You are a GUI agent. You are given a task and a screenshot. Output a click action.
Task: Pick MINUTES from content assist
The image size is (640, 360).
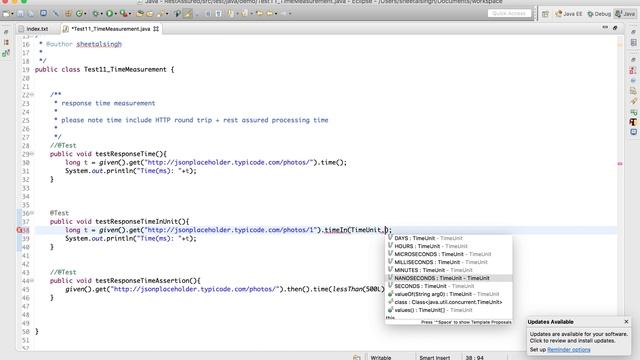click(x=449, y=270)
